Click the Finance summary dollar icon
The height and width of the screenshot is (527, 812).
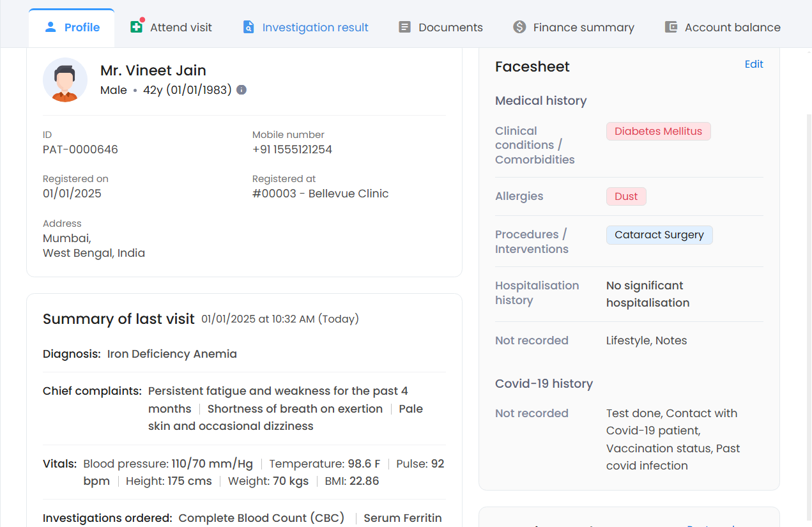pyautogui.click(x=519, y=27)
